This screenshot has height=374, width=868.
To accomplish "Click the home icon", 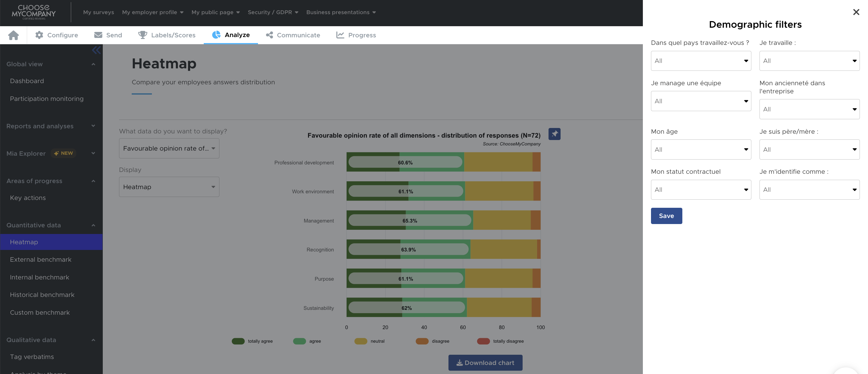I will click(14, 35).
